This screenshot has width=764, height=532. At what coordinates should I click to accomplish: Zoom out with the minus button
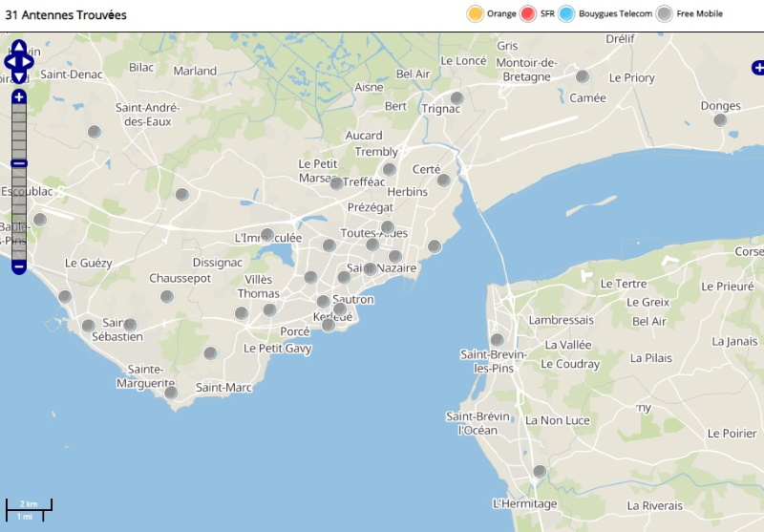[19, 267]
